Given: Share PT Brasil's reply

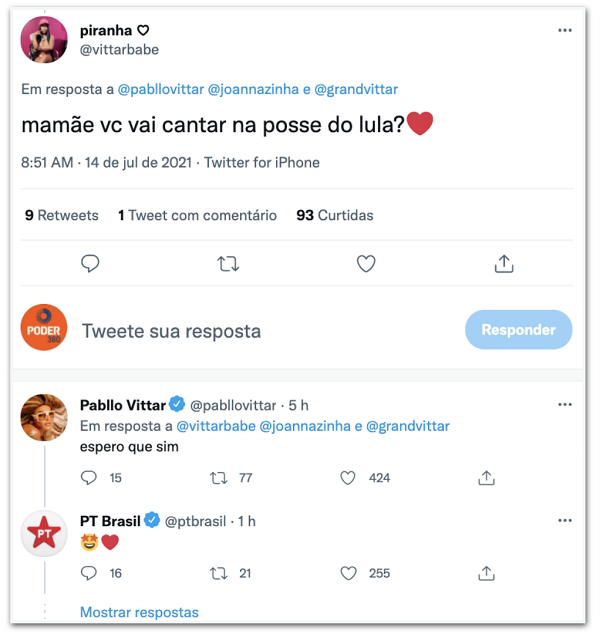Looking at the screenshot, I should click(487, 573).
